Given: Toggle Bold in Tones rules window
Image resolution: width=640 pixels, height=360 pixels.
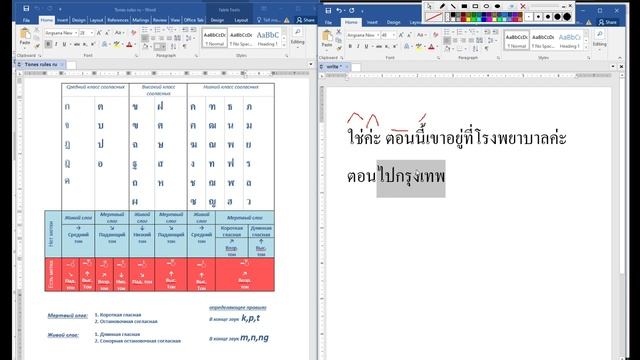Looking at the screenshot, I should pos(48,44).
